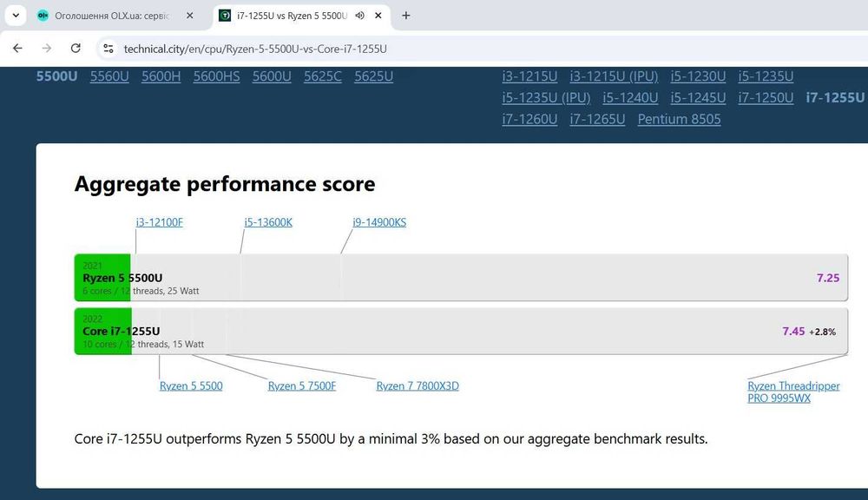
Task: Follow the i5-13600K reference link
Action: [268, 222]
